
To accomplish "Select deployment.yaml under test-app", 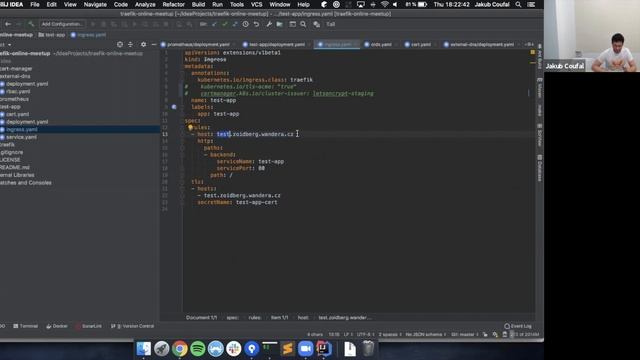I will pos(27,122).
